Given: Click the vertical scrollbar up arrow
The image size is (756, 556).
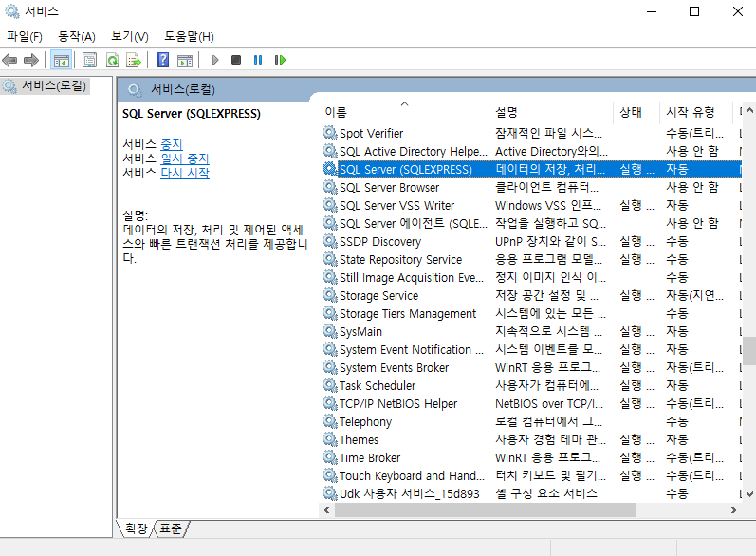Looking at the screenshot, I should pos(749,111).
